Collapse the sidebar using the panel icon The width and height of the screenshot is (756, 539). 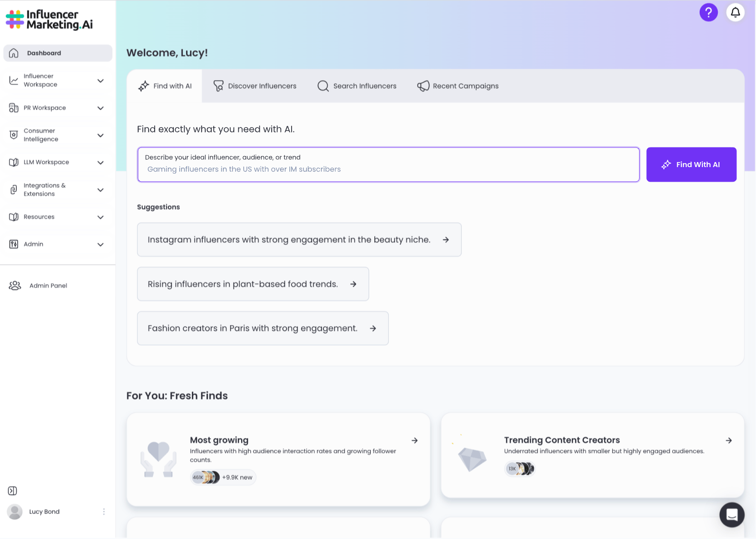pyautogui.click(x=13, y=491)
